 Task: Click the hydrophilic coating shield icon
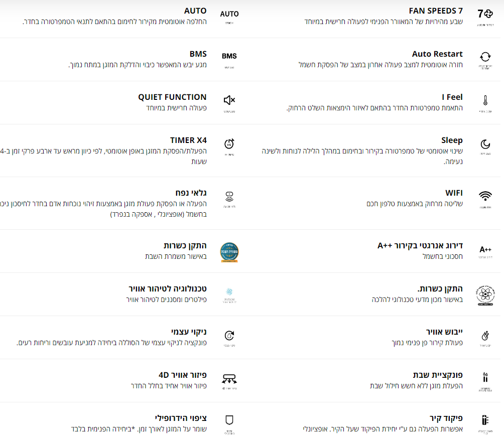(x=229, y=419)
